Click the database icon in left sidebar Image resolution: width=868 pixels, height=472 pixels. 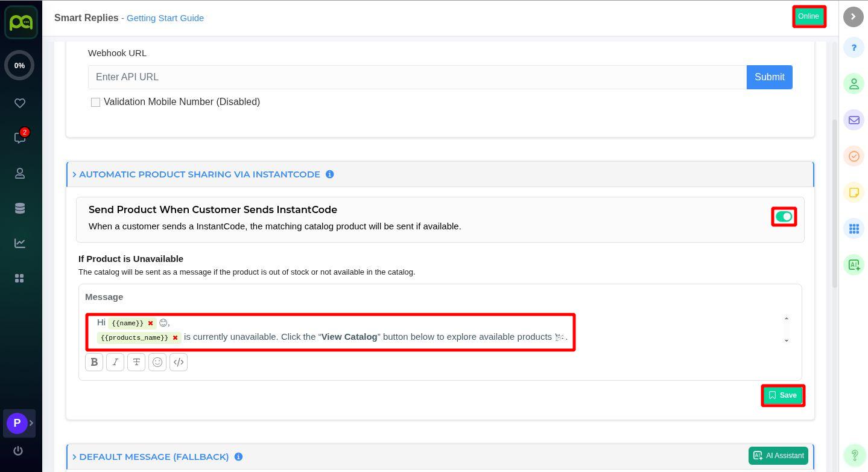pyautogui.click(x=20, y=208)
